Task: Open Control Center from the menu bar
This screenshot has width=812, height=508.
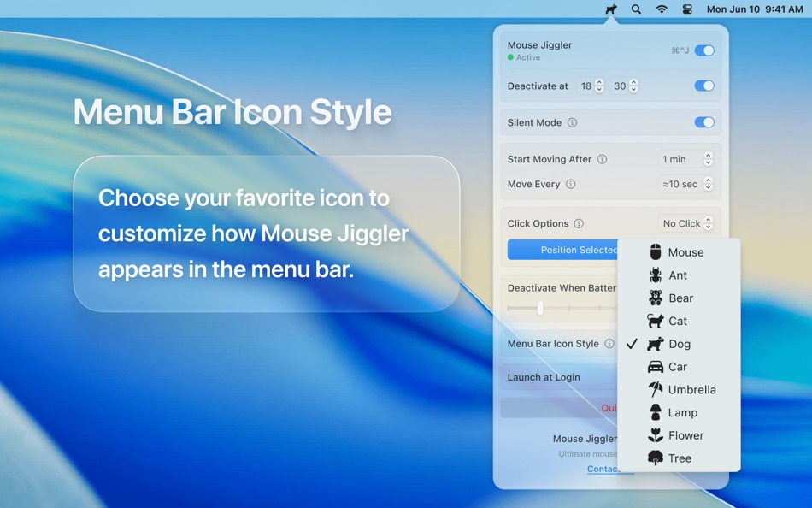Action: [687, 9]
